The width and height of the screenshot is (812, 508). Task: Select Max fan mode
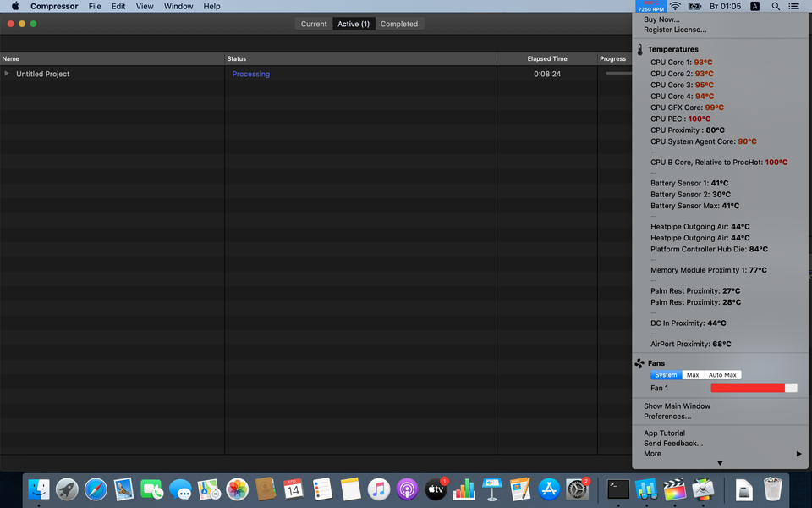[x=693, y=375]
